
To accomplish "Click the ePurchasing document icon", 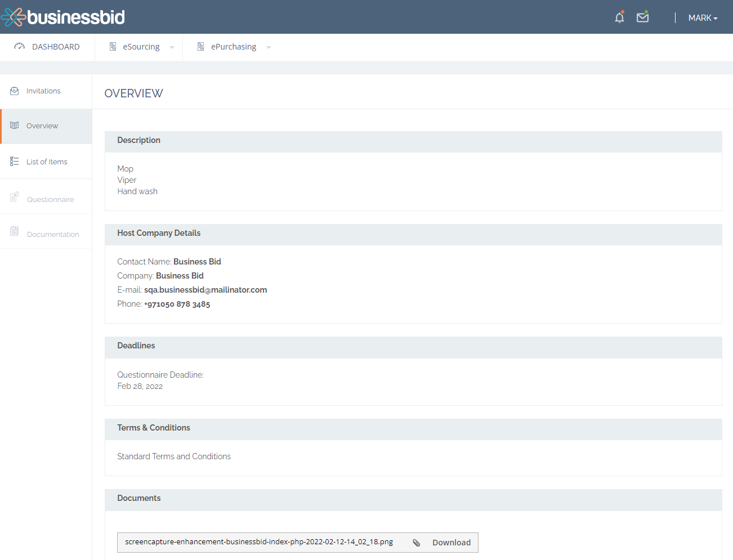I will (200, 47).
